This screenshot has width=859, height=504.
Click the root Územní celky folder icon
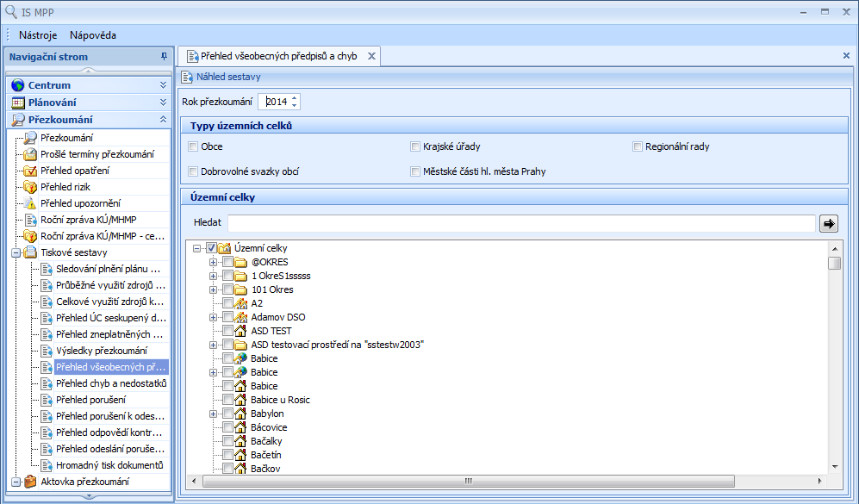[224, 248]
